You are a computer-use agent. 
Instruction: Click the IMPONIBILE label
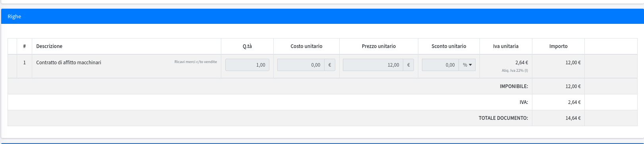click(514, 86)
